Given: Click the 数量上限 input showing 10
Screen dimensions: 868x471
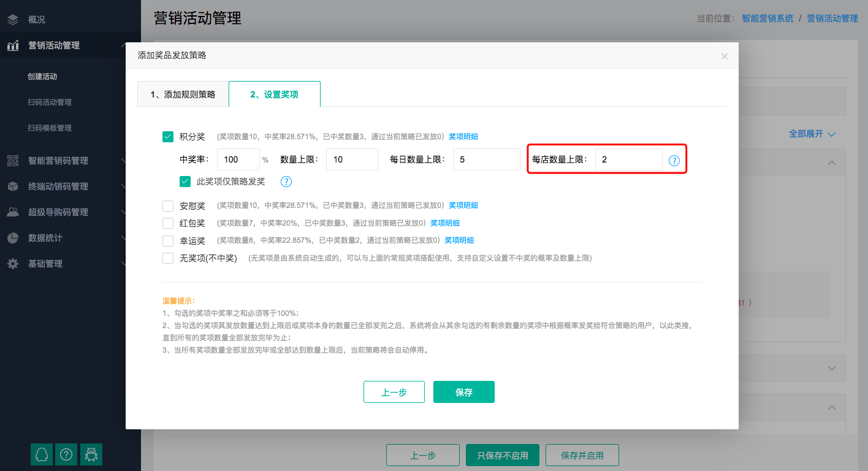Looking at the screenshot, I should 352,159.
